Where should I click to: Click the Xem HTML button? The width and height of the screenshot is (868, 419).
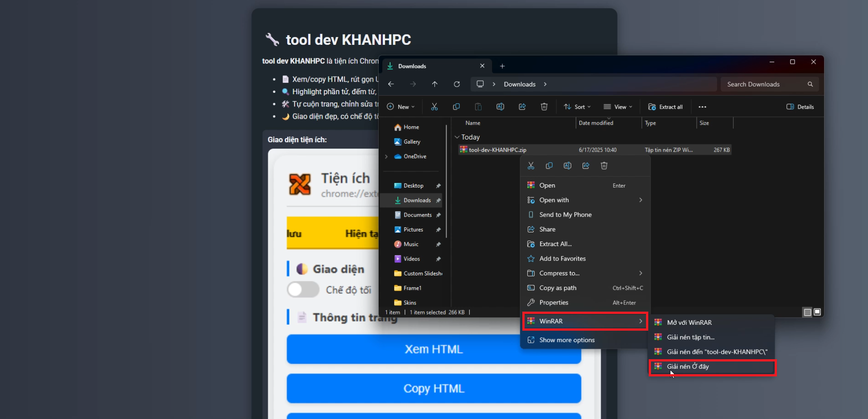click(434, 349)
